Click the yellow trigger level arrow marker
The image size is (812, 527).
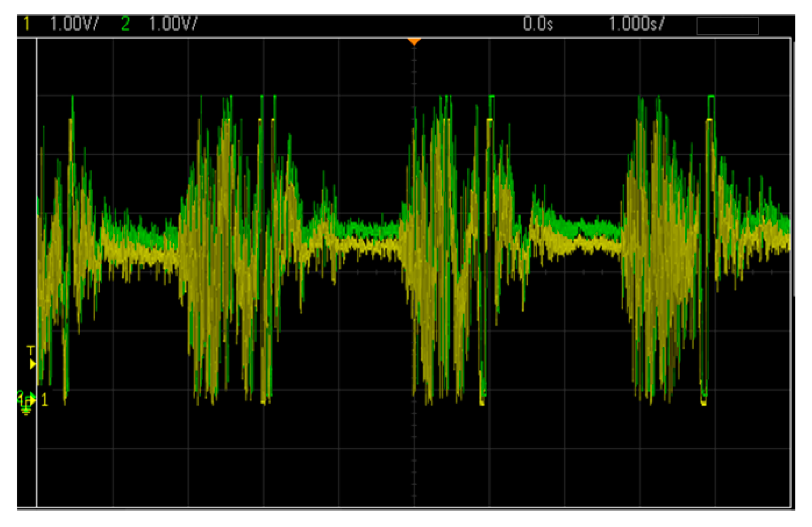pyautogui.click(x=33, y=364)
